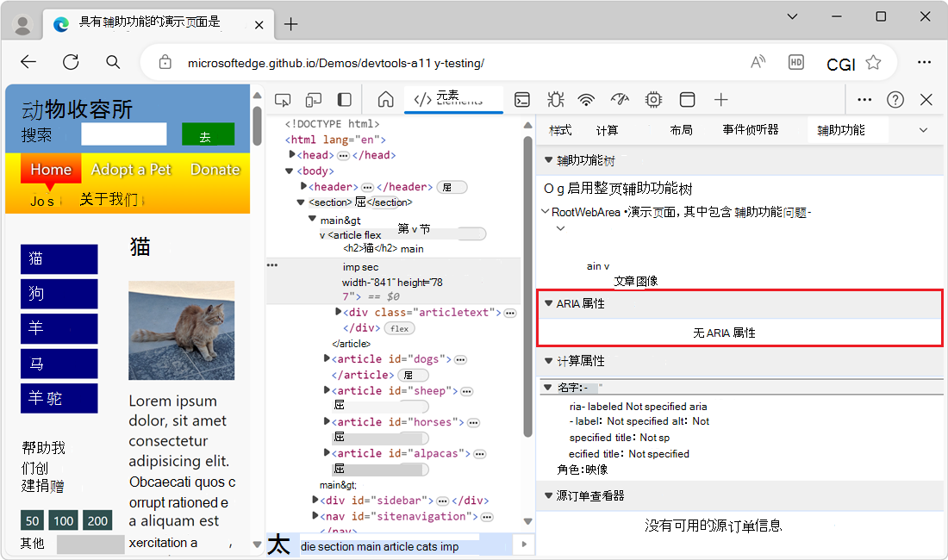948x560 pixels.
Task: Reload the page with refresh icon
Action: [x=71, y=62]
